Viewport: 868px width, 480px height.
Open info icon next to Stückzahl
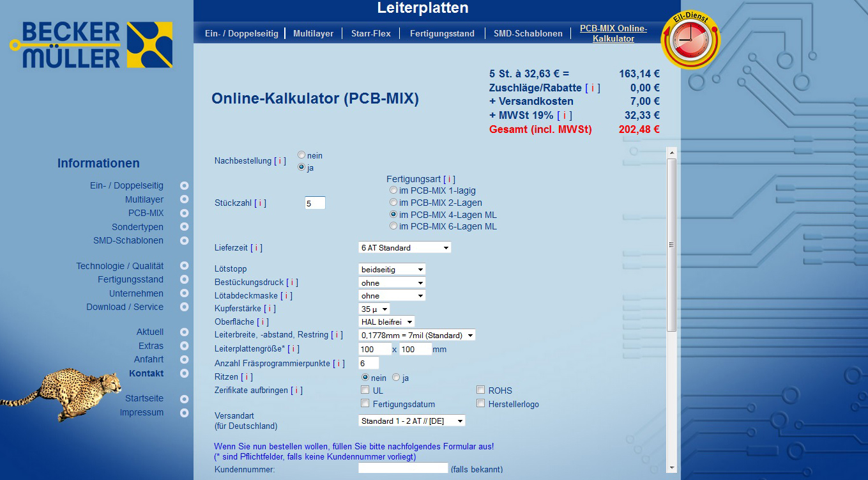click(x=260, y=203)
